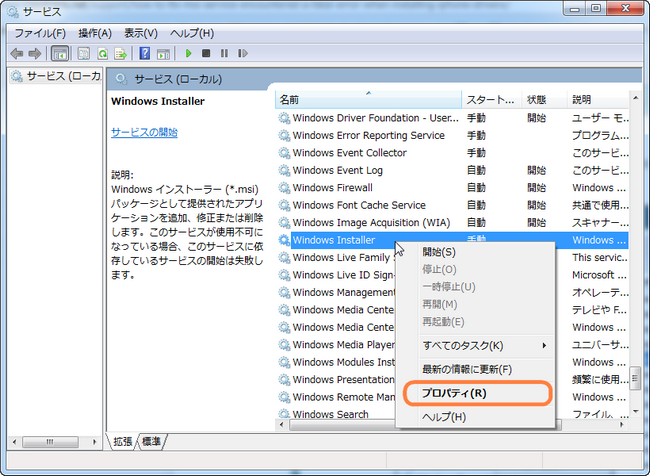Select Windows Media Player service row

336,345
